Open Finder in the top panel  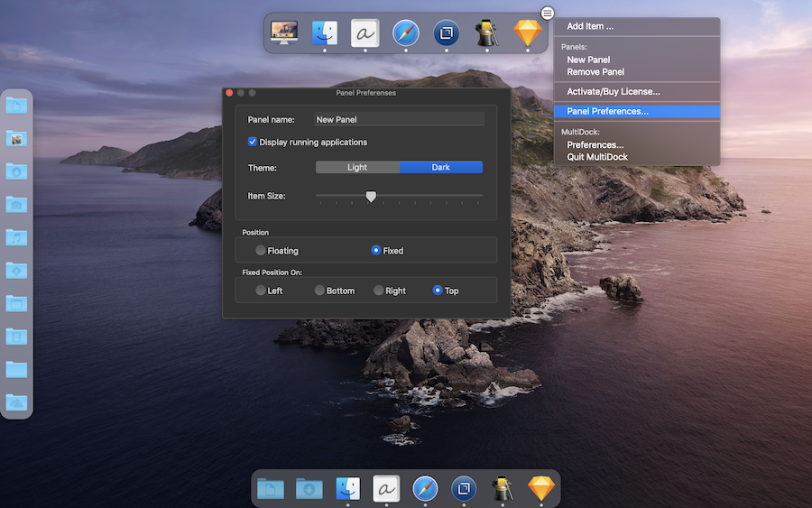click(x=325, y=33)
